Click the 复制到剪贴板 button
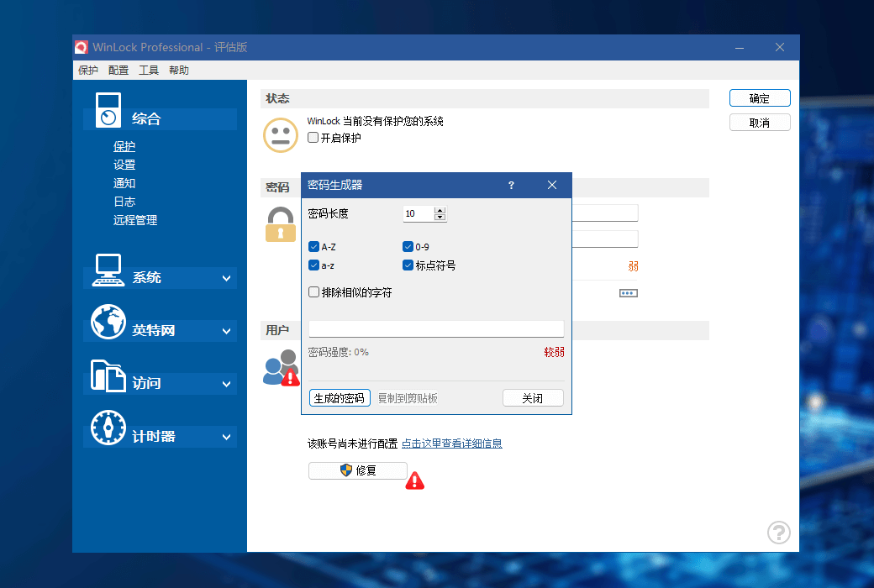The height and width of the screenshot is (588, 874). coord(408,398)
